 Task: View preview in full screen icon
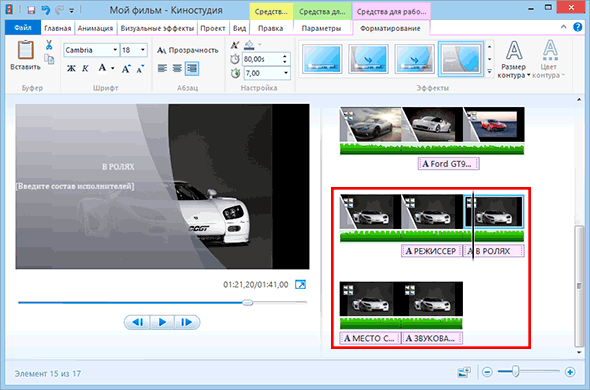click(301, 285)
